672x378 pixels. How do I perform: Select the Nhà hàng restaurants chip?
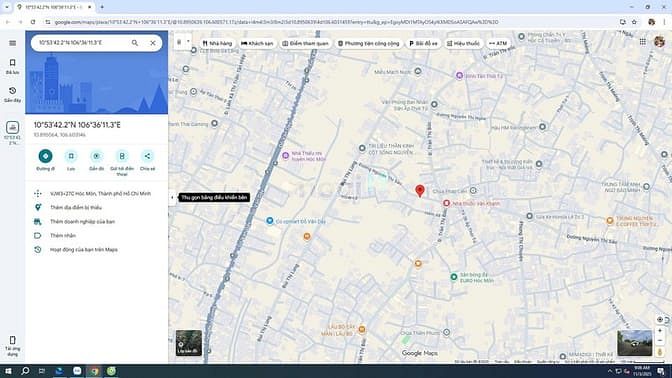217,43
